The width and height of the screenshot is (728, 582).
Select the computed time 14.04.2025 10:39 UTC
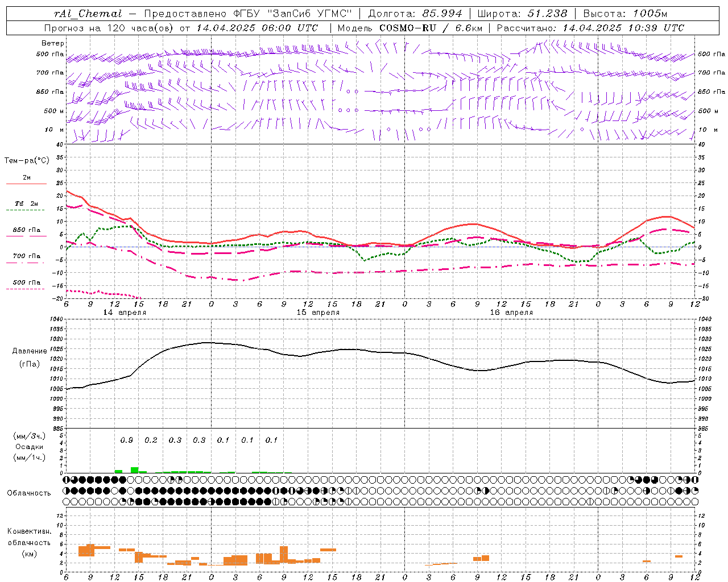[623, 28]
